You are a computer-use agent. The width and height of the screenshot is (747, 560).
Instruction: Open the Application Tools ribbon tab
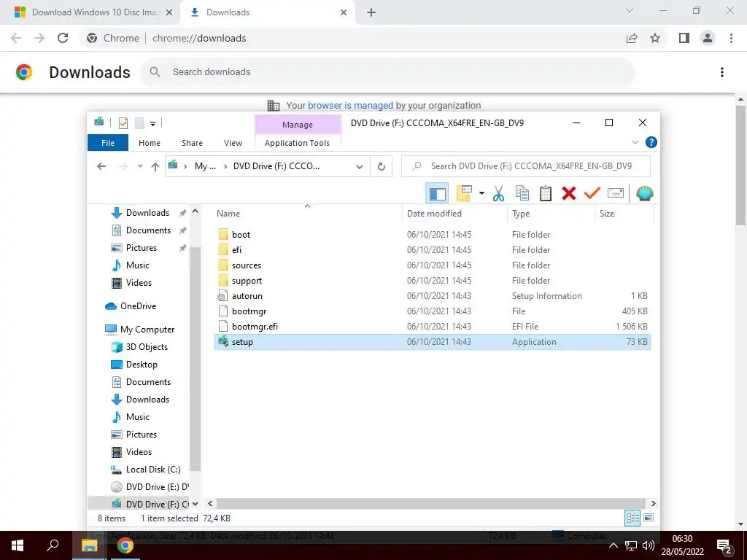pos(298,143)
